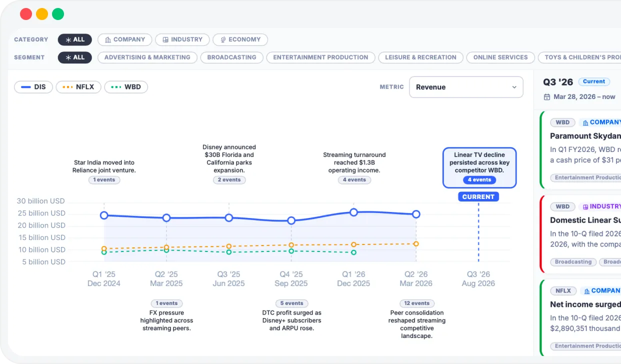Click the Q4 '25 Sep 2025 axis label
This screenshot has height=364, width=621.
[x=291, y=279]
